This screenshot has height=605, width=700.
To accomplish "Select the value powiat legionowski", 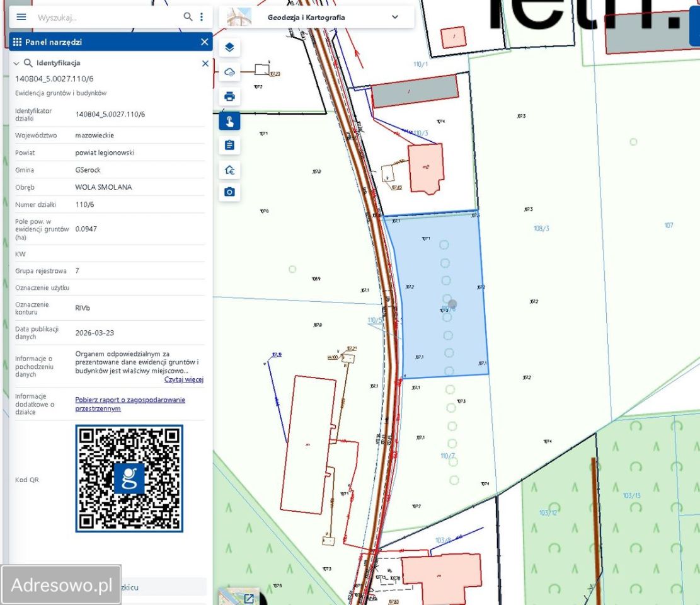I will tap(105, 153).
